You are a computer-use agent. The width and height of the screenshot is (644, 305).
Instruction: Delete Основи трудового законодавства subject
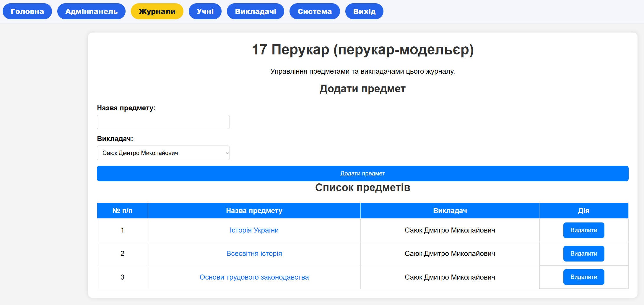pyautogui.click(x=583, y=277)
